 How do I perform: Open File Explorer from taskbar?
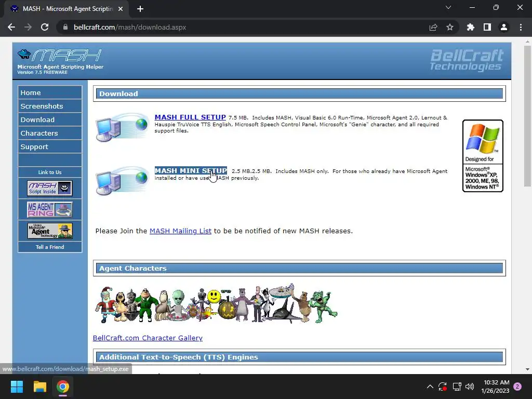[x=39, y=387]
